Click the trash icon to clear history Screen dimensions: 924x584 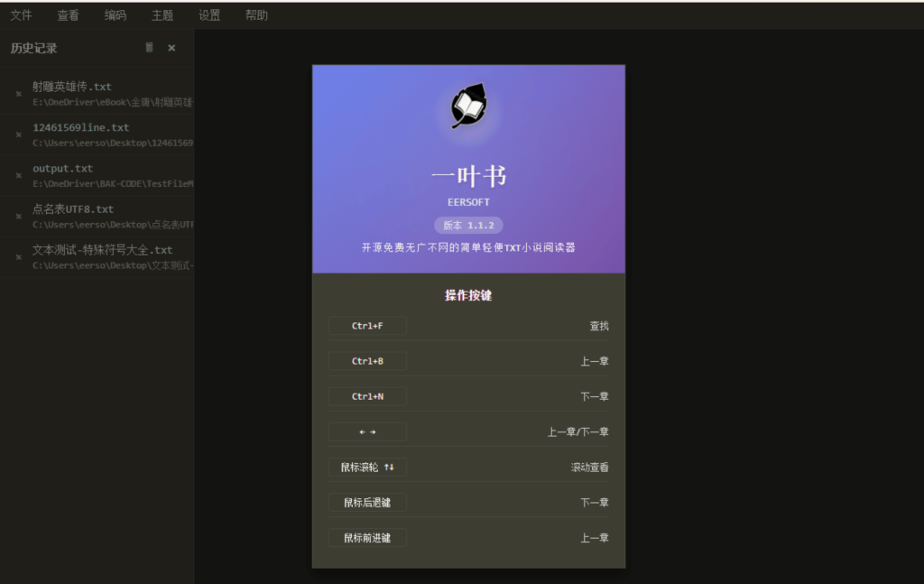[x=149, y=47]
